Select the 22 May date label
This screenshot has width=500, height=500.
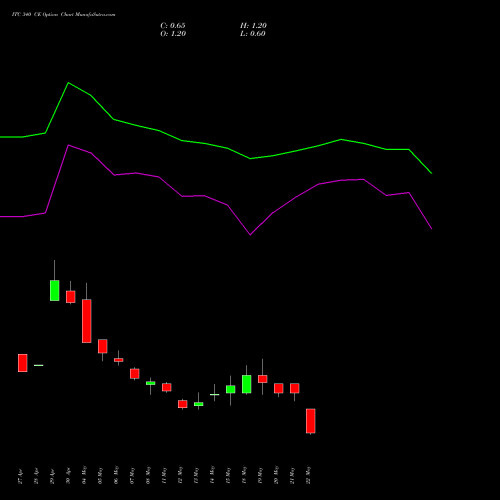click(x=309, y=475)
